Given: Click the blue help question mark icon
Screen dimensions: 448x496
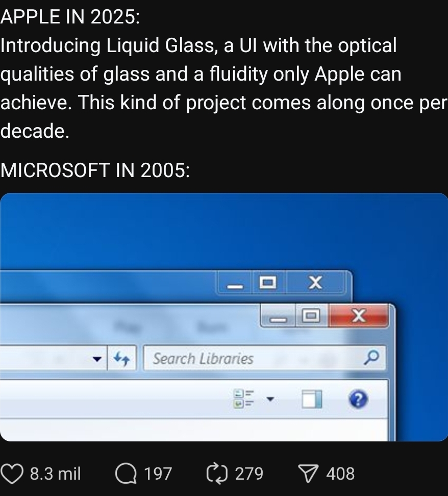Looking at the screenshot, I should point(358,399).
